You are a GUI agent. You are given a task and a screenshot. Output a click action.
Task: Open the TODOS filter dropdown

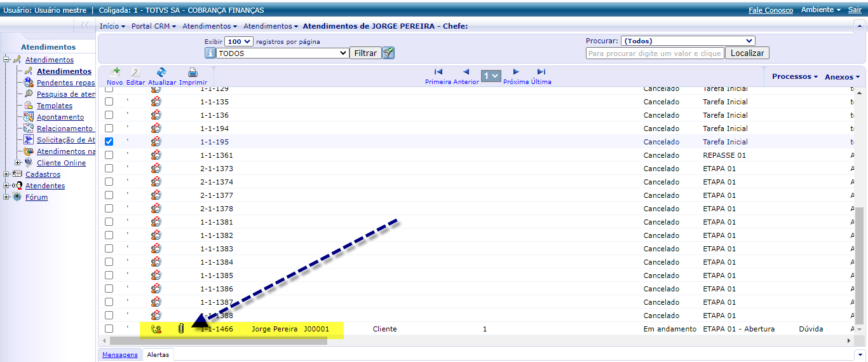point(282,53)
